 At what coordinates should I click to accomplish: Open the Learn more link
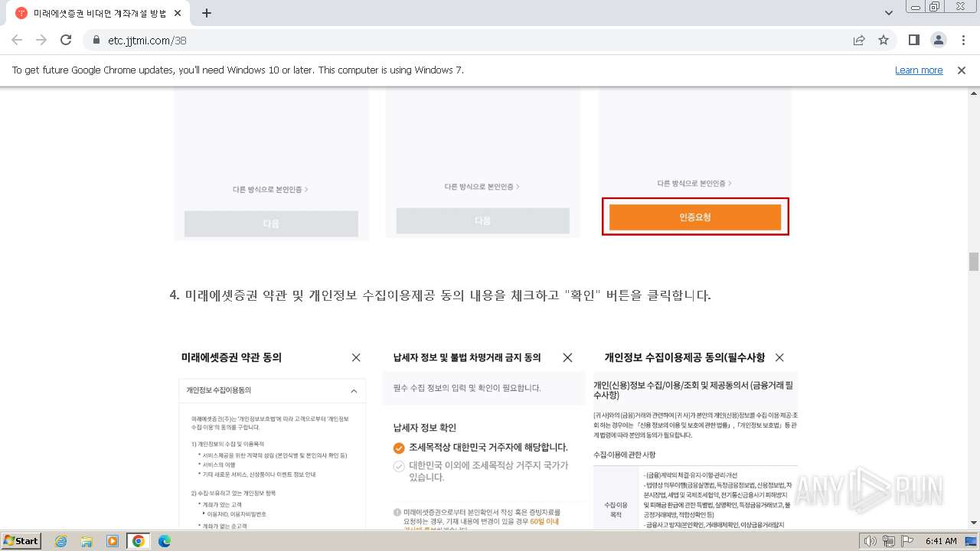[919, 70]
